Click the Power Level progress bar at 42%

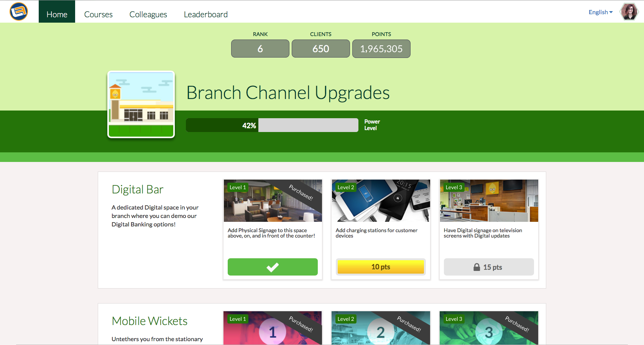(272, 125)
